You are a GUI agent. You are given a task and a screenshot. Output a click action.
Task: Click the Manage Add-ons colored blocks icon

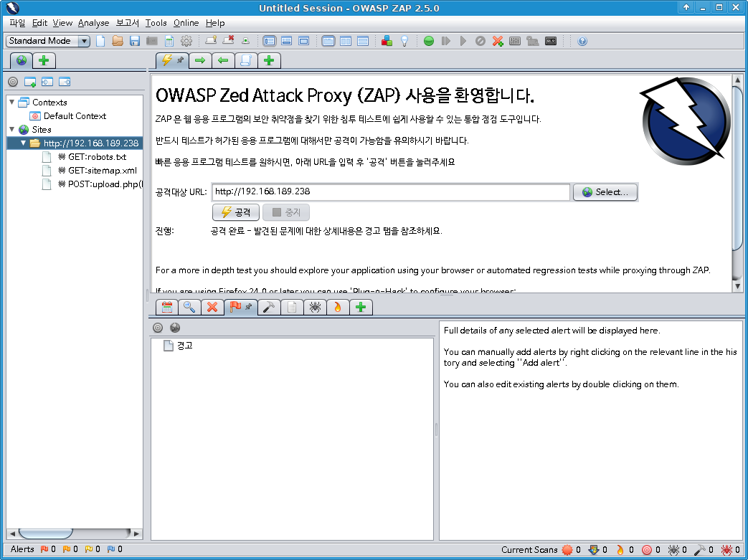(x=387, y=41)
